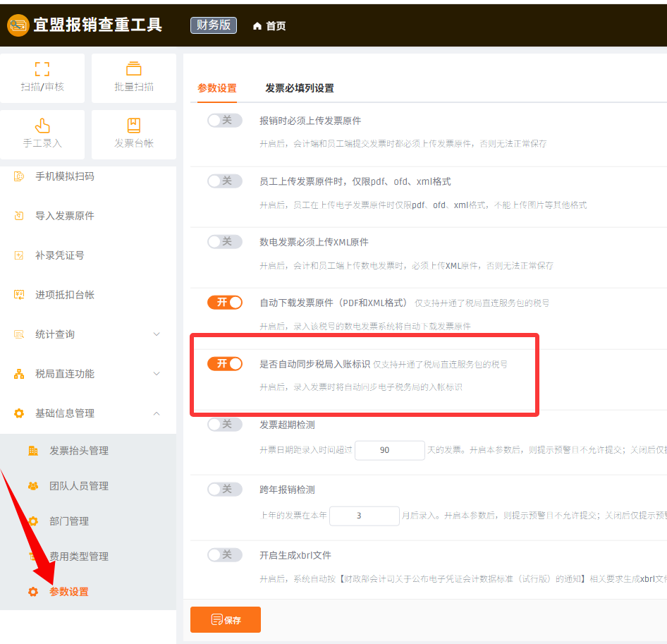Go to 首页 in the top bar
Screen dimensions: 667x644
point(269,25)
